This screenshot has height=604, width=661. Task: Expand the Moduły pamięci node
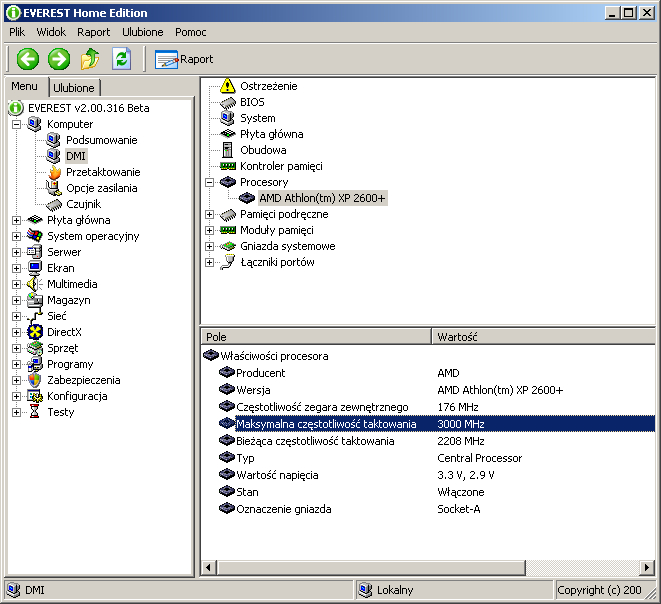(x=209, y=230)
